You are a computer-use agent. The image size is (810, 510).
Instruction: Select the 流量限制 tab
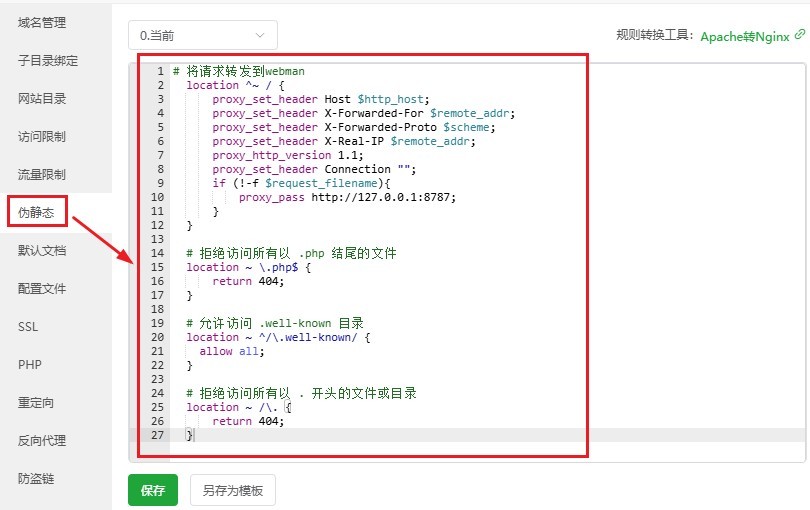42,175
